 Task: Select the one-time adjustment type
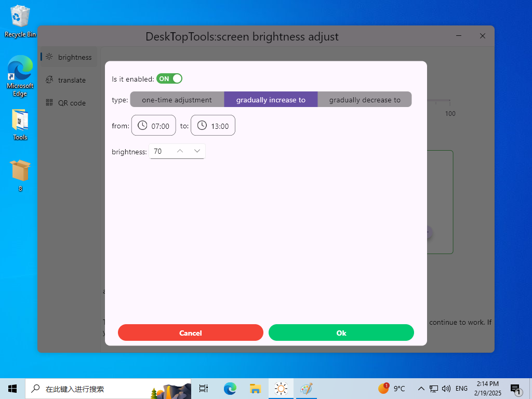[177, 100]
